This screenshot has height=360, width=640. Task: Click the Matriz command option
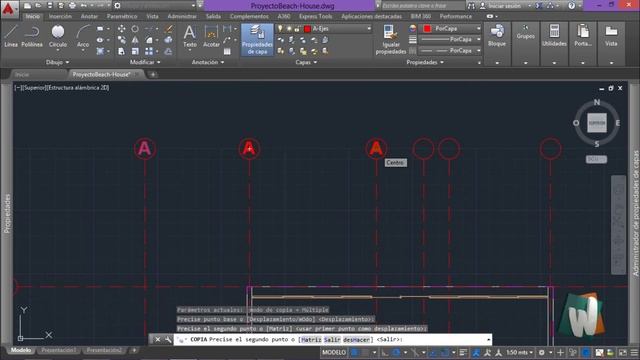click(x=311, y=340)
